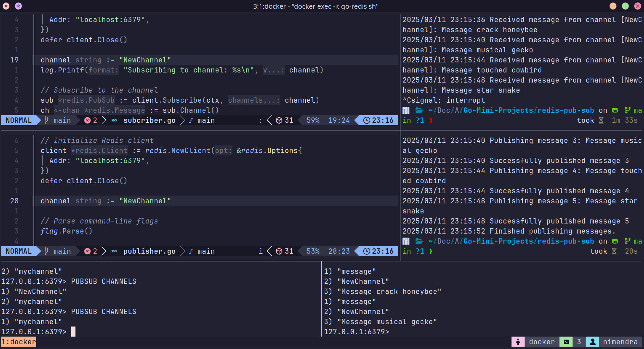Click the '// Parse command-line flags' comment
644x349 pixels.
(x=99, y=221)
